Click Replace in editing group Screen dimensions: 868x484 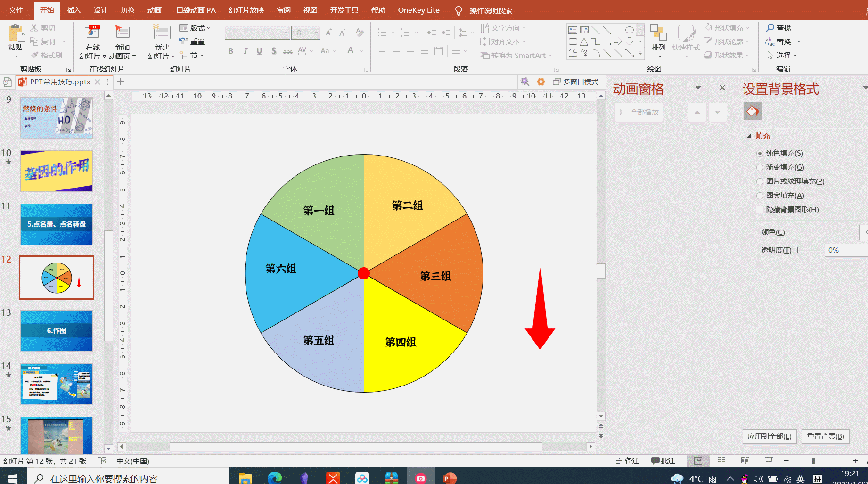[782, 41]
